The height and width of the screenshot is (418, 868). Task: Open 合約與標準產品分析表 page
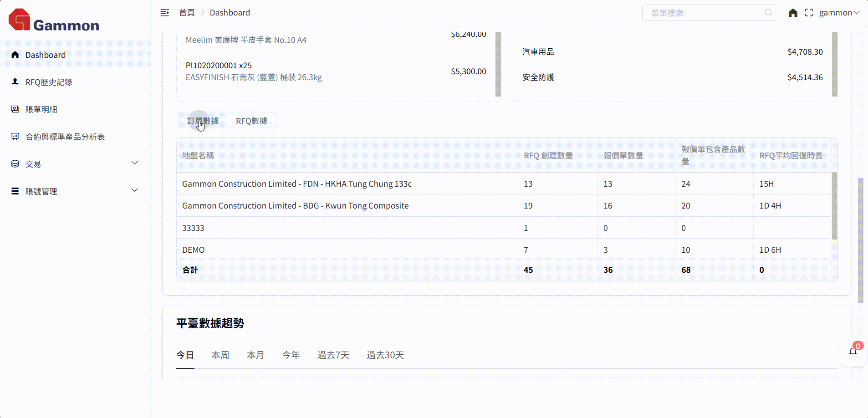[x=65, y=137]
